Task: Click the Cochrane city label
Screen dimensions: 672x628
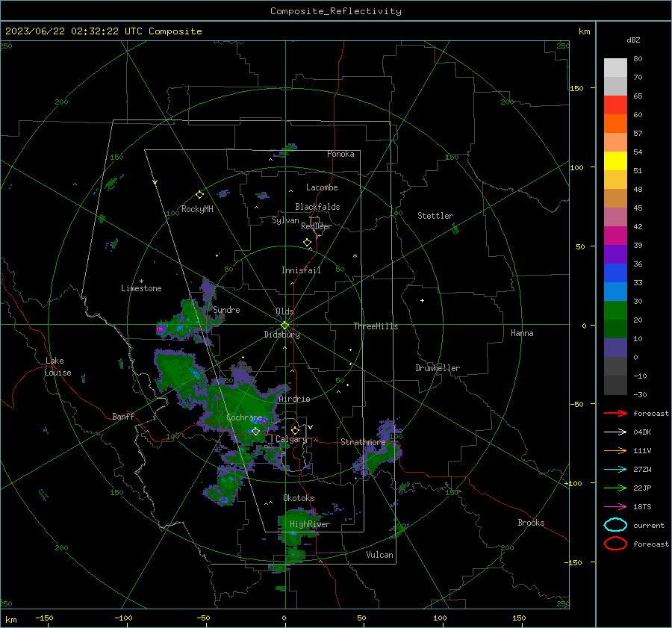Action: [244, 417]
